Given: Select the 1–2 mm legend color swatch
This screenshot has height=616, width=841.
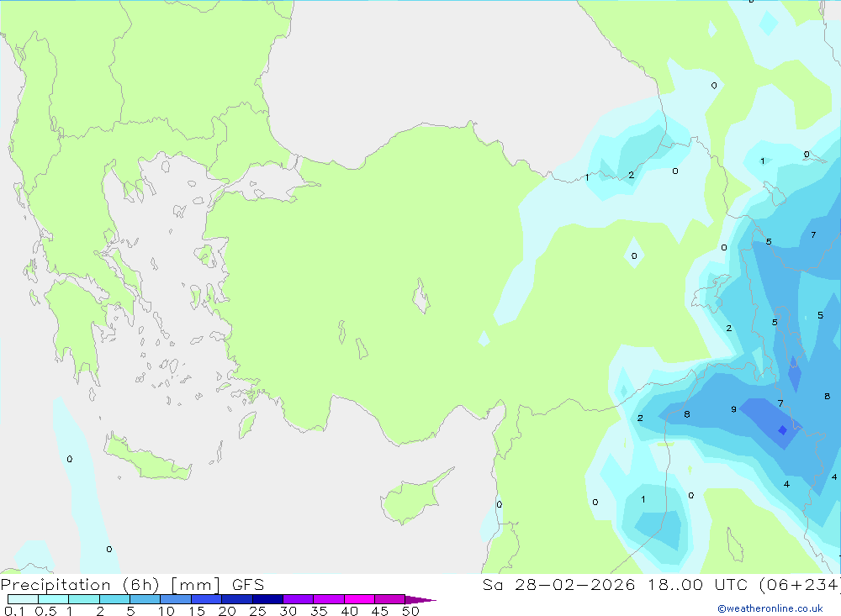Looking at the screenshot, I should click(x=84, y=599).
